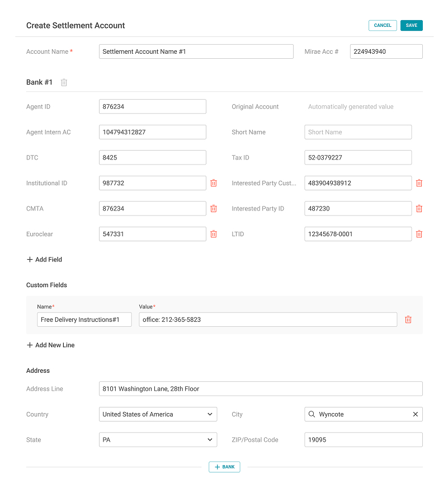The image size is (448, 487).
Task: Open the Country dropdown
Action: [x=158, y=414]
